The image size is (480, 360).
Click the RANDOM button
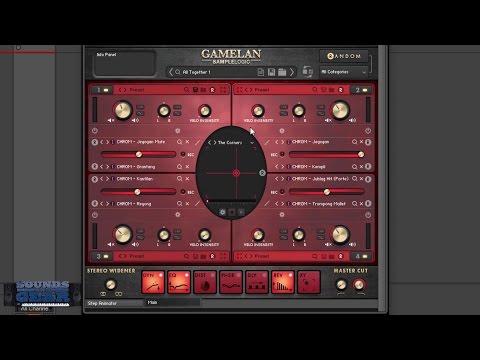(x=344, y=56)
